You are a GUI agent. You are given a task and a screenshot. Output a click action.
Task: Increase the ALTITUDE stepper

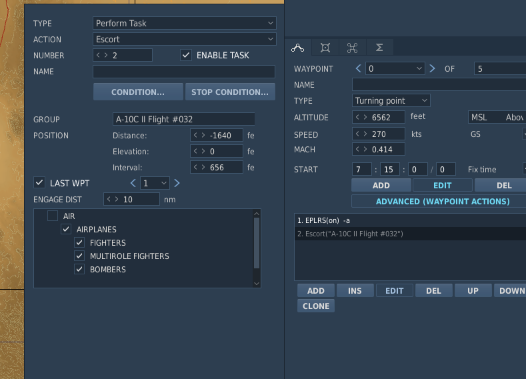[x=365, y=117]
